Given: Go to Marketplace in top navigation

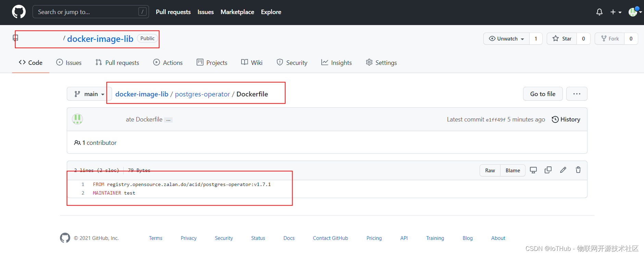Looking at the screenshot, I should tap(237, 12).
